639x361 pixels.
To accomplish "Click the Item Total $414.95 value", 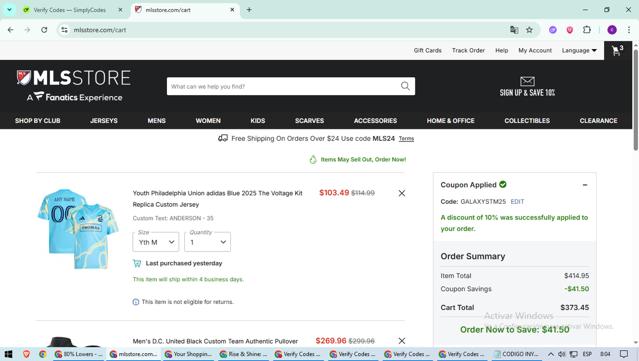I will click(577, 276).
